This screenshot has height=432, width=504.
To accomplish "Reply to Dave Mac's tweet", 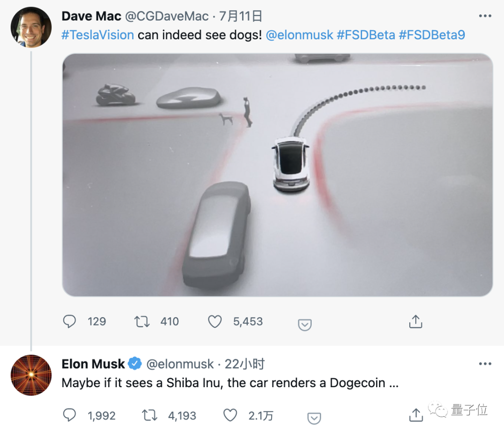I will pyautogui.click(x=70, y=321).
